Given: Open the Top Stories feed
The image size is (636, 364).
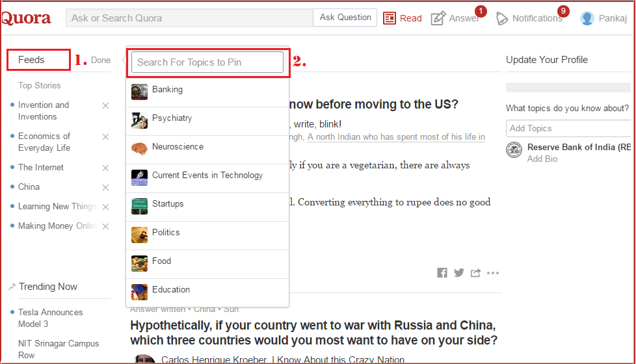Looking at the screenshot, I should point(40,86).
